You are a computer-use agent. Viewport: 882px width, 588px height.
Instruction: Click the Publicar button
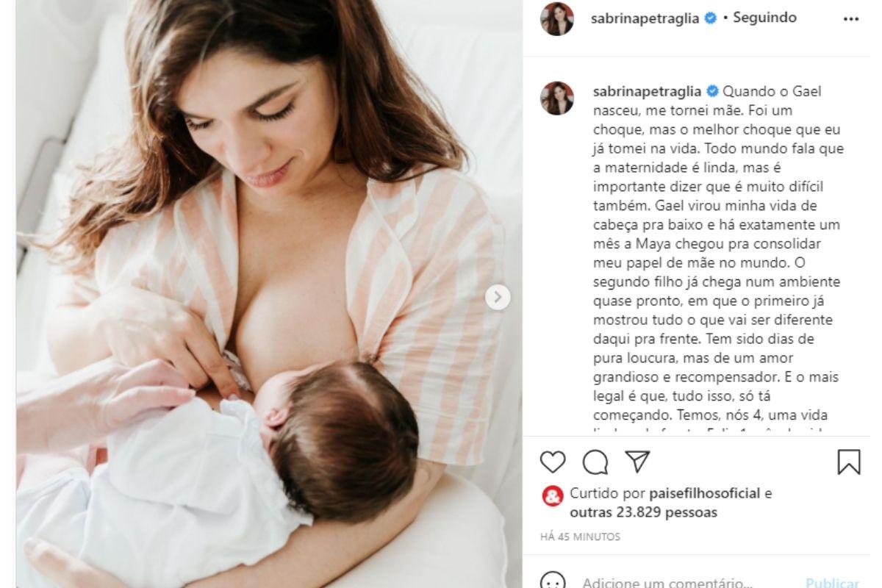[x=833, y=583]
